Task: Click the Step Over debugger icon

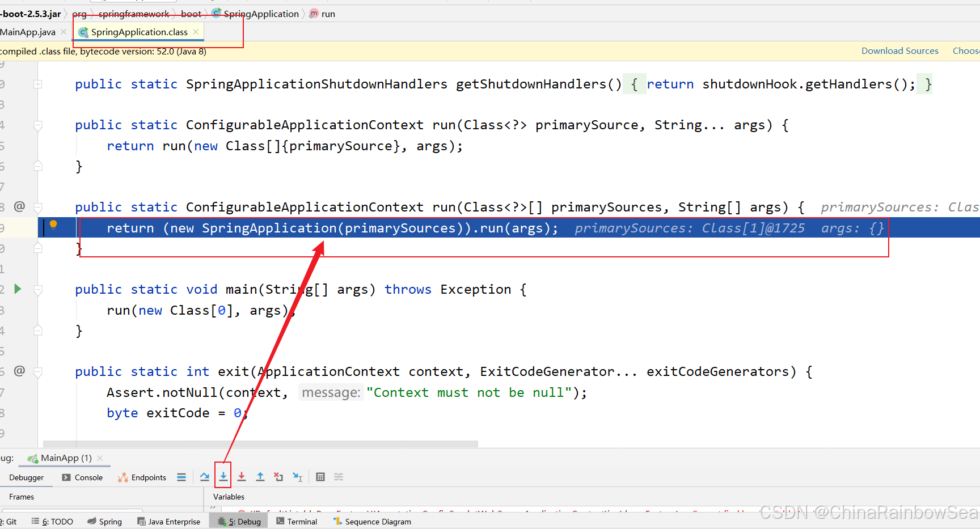Action: pos(205,477)
